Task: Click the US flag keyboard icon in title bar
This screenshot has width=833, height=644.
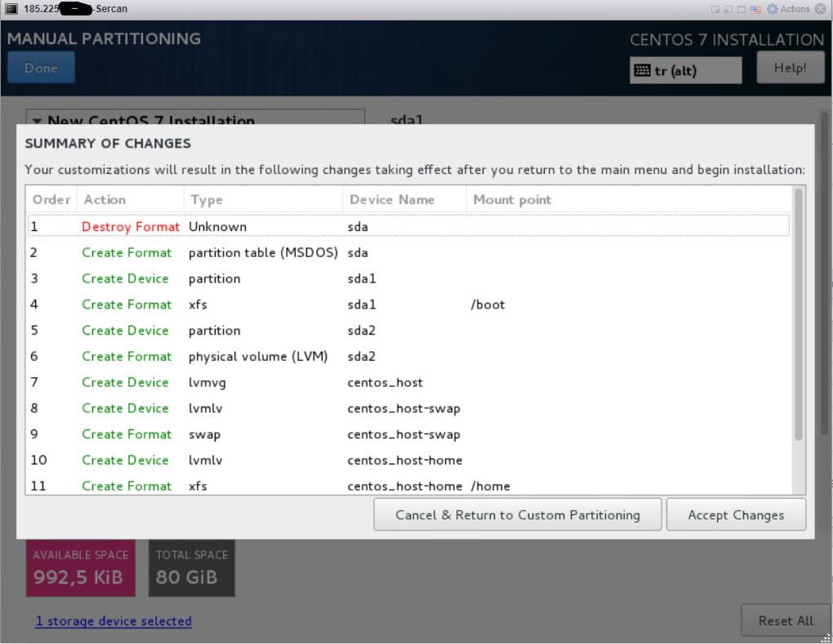Action: pos(755,10)
